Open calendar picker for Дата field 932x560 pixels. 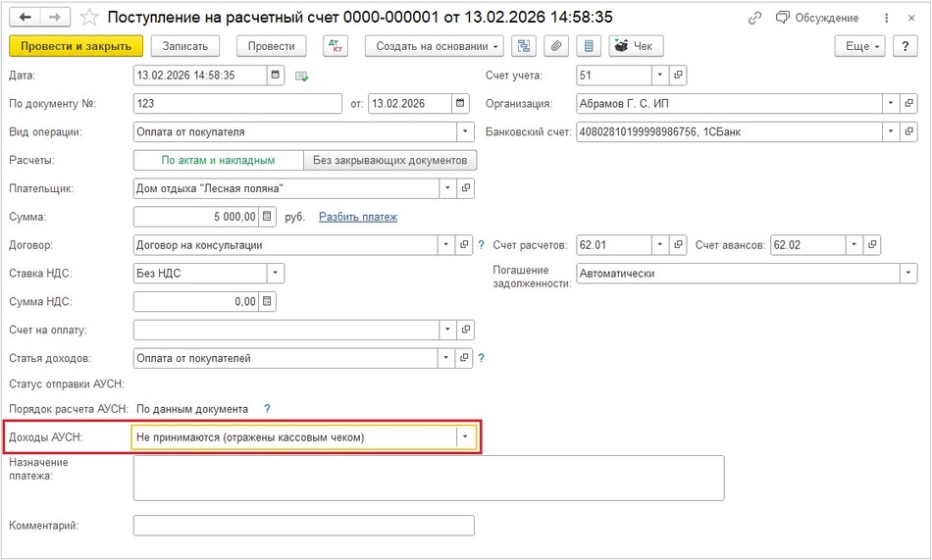276,76
